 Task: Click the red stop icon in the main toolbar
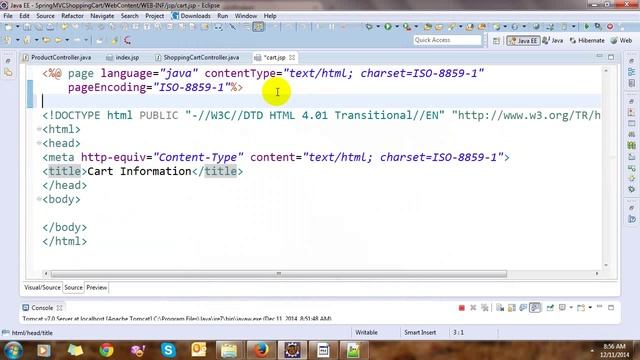(610, 27)
